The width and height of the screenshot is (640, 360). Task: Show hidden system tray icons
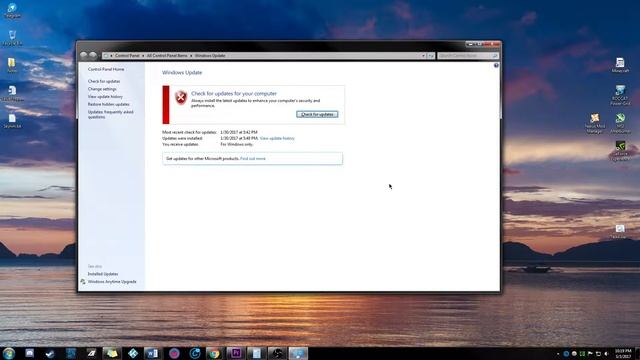pyautogui.click(x=558, y=354)
